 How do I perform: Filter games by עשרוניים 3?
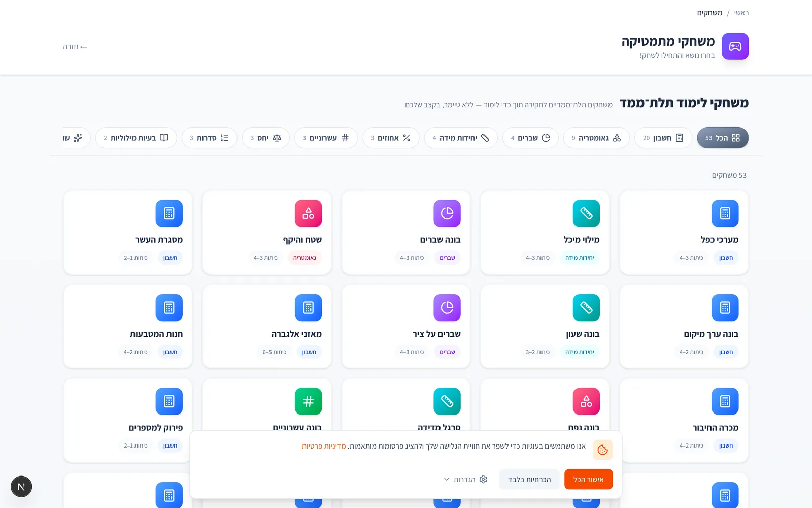tap(326, 138)
